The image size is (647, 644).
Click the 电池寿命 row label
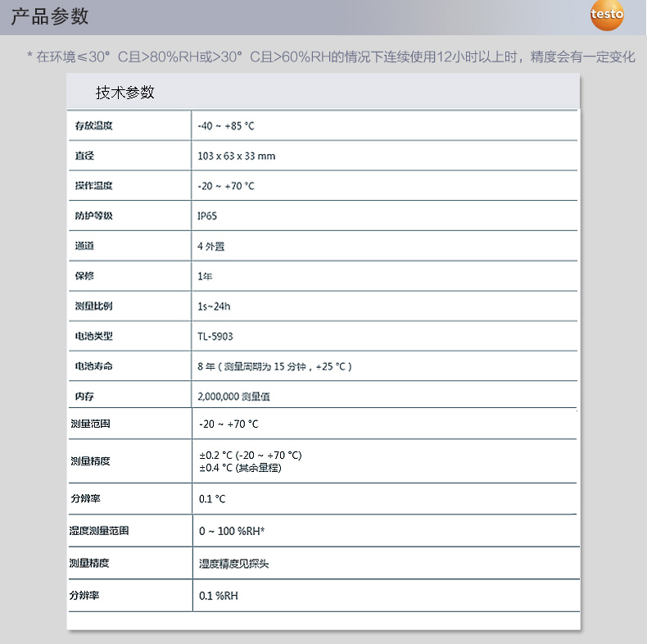[93, 366]
